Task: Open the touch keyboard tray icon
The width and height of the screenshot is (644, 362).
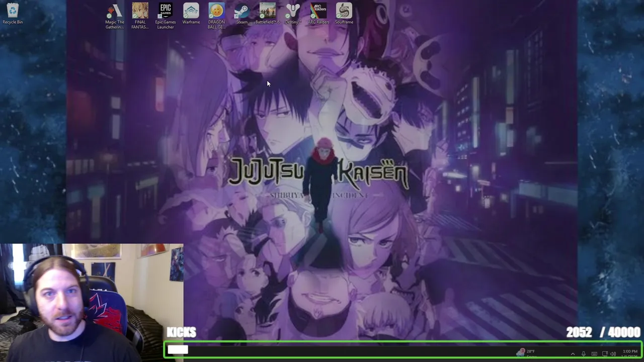Action: pyautogui.click(x=594, y=354)
